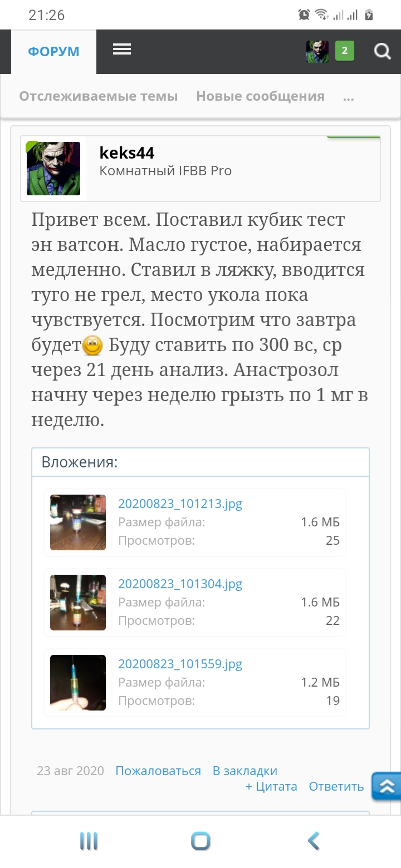Screen dimensions: 401x868
Task: Open the Новые сообщения tab
Action: [x=260, y=96]
